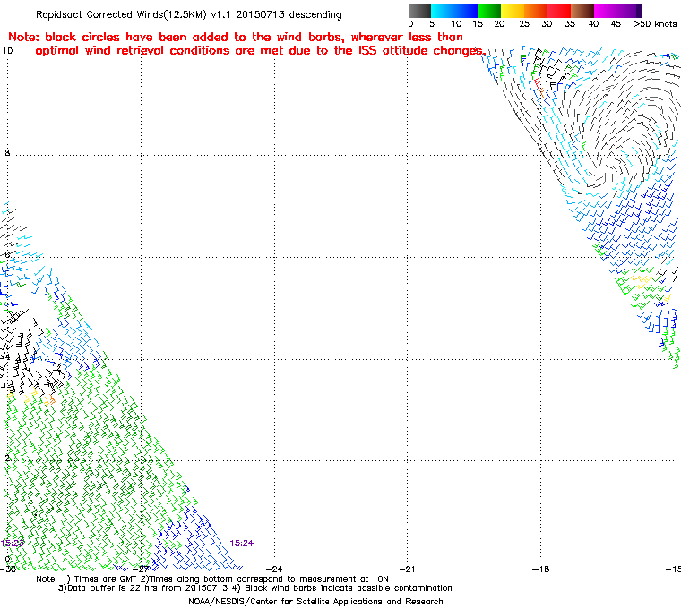Click the green 15–20 knots color segment
This screenshot has height=616, width=681.
point(489,11)
